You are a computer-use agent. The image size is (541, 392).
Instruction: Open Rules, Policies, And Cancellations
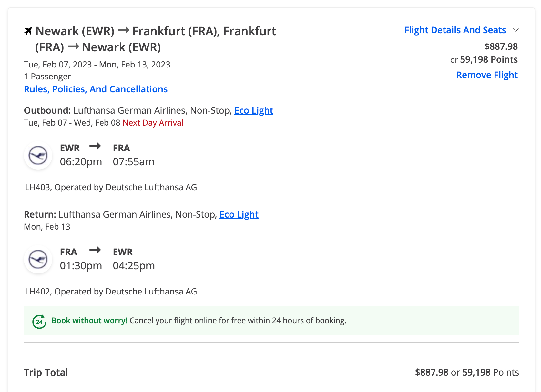click(x=96, y=89)
